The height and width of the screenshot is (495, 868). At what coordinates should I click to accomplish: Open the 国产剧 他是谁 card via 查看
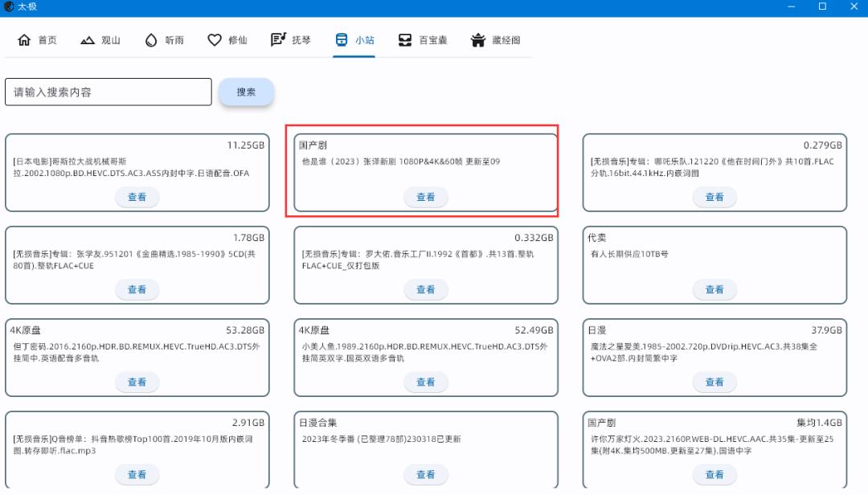click(x=426, y=197)
